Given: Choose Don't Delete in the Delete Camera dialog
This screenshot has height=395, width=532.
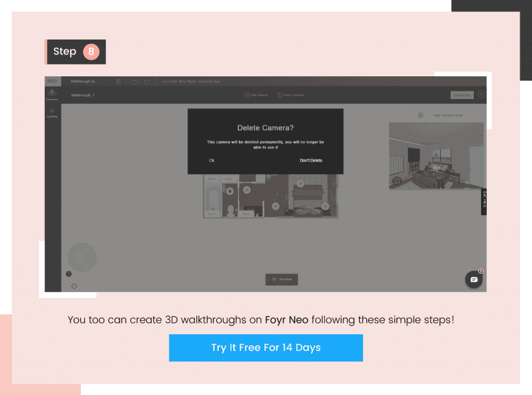Looking at the screenshot, I should pyautogui.click(x=311, y=160).
